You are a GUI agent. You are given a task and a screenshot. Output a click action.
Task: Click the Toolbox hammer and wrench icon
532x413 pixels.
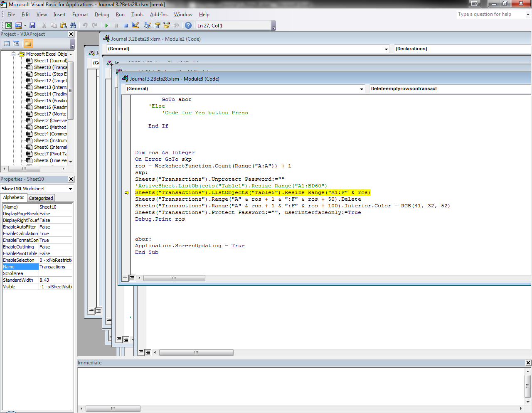[177, 25]
